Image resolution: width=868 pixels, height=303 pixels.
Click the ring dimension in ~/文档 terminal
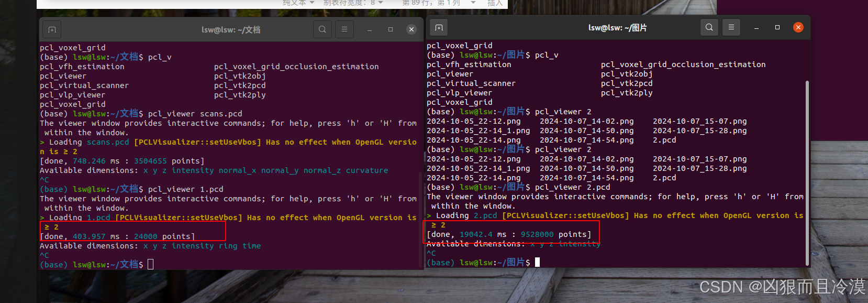(x=228, y=246)
